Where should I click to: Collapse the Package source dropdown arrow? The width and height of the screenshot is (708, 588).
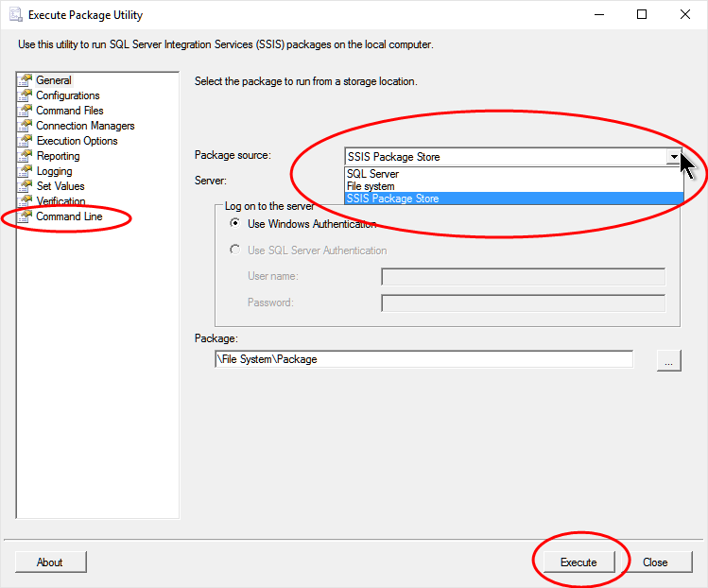click(x=674, y=157)
